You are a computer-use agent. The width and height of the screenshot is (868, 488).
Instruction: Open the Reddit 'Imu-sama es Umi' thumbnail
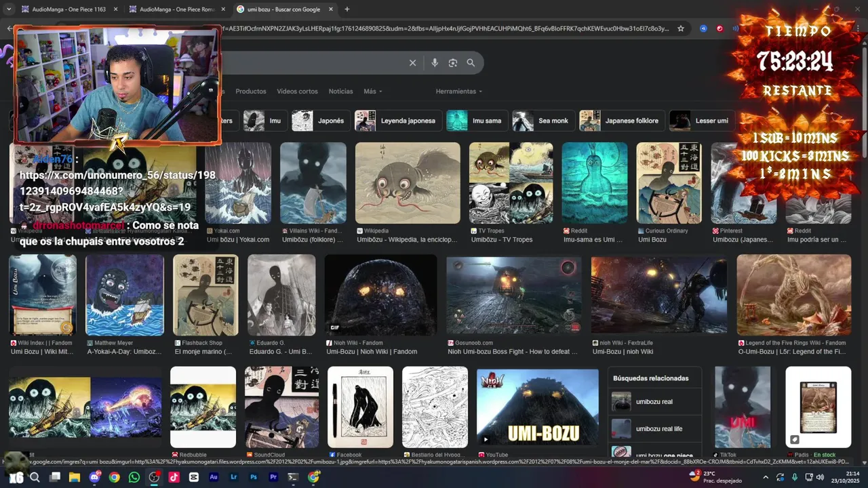tap(595, 183)
